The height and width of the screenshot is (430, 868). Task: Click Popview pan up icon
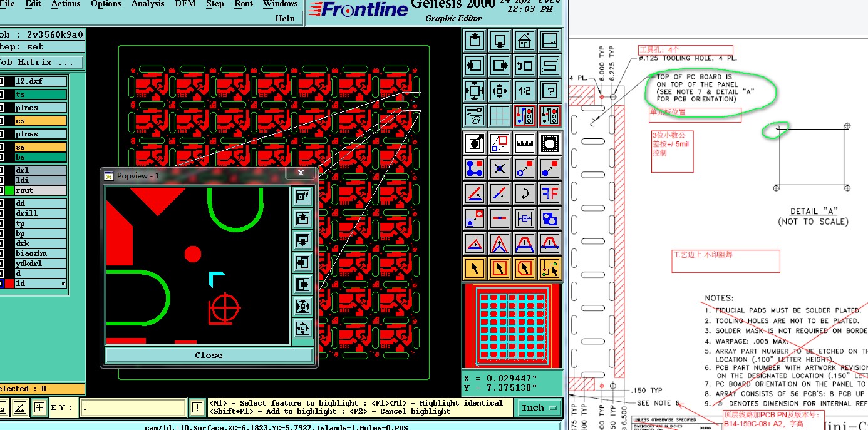(302, 218)
